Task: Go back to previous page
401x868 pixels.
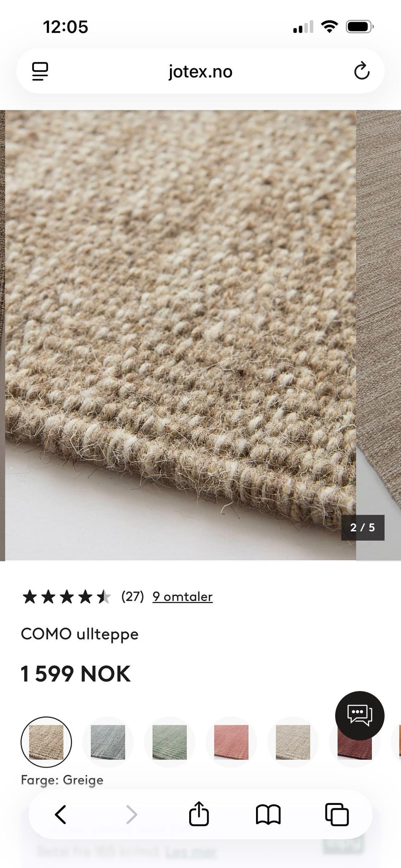Action: pyautogui.click(x=61, y=815)
